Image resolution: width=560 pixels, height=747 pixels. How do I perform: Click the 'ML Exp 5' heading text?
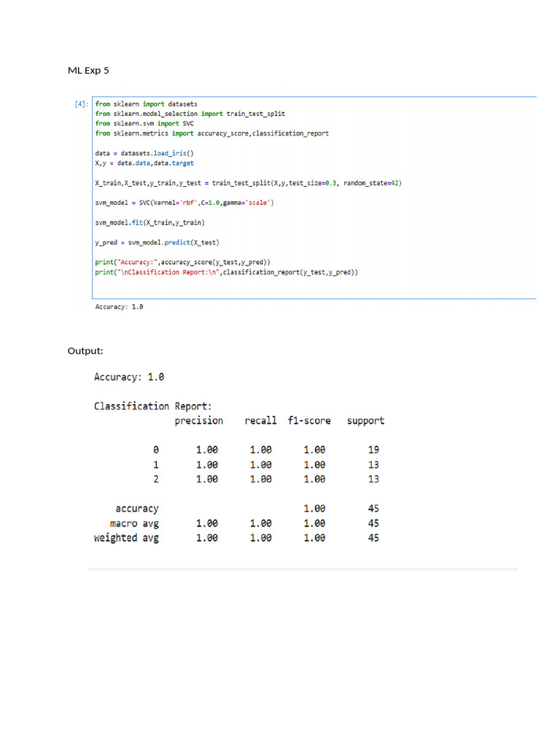click(x=88, y=71)
